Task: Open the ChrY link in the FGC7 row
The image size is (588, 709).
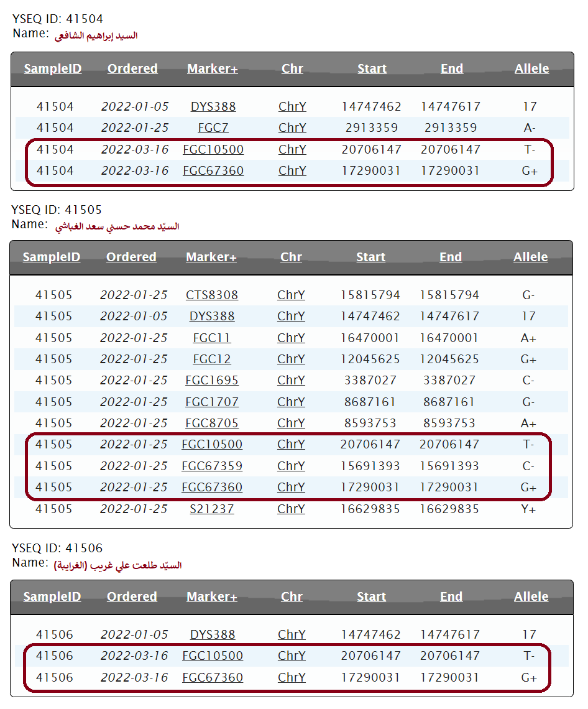Action: (292, 128)
